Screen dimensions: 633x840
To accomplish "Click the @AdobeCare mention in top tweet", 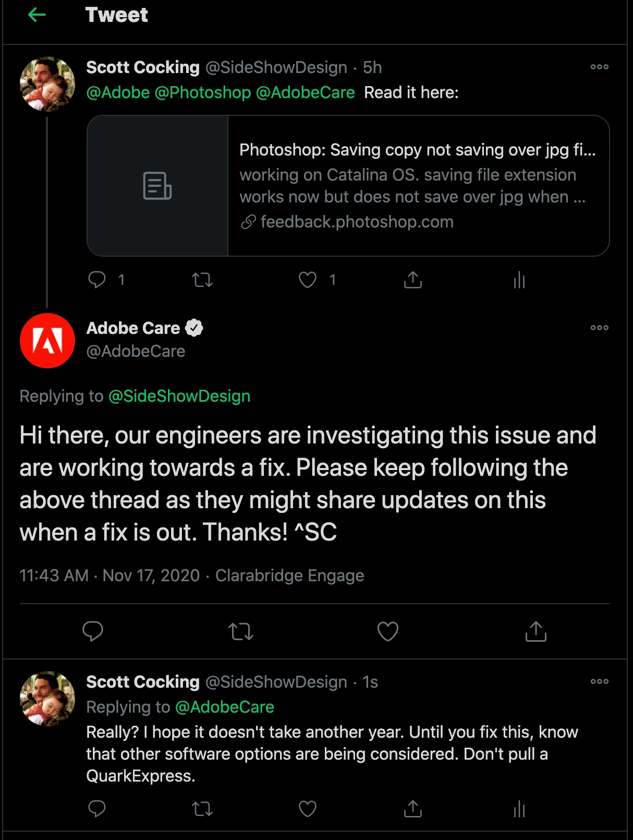I will [306, 92].
